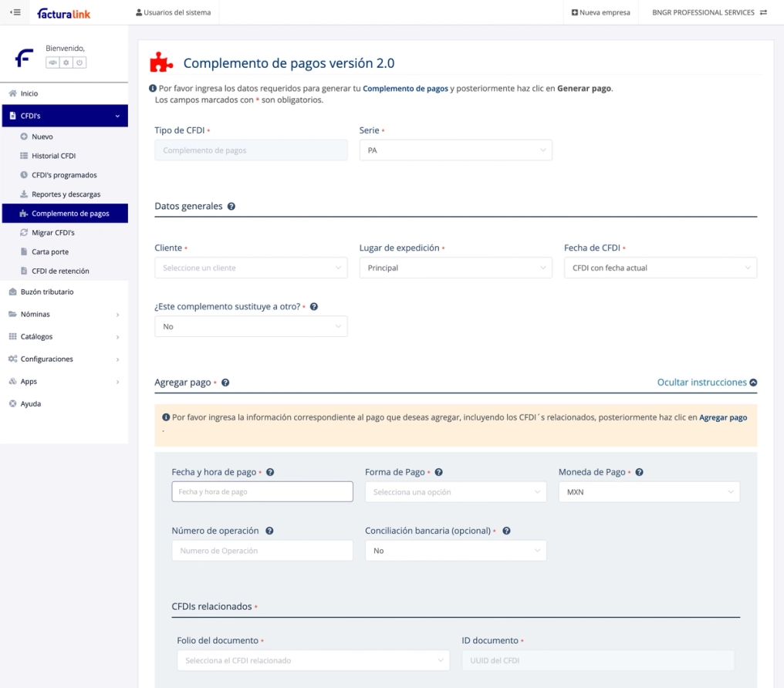This screenshot has height=688, width=784.
Task: Open the Fecha de CFDI dropdown
Action: pos(661,268)
